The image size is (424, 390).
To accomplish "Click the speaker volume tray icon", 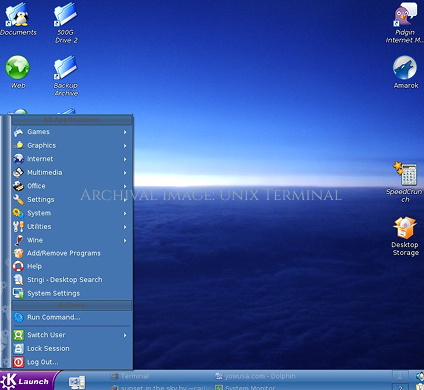I will (x=419, y=376).
